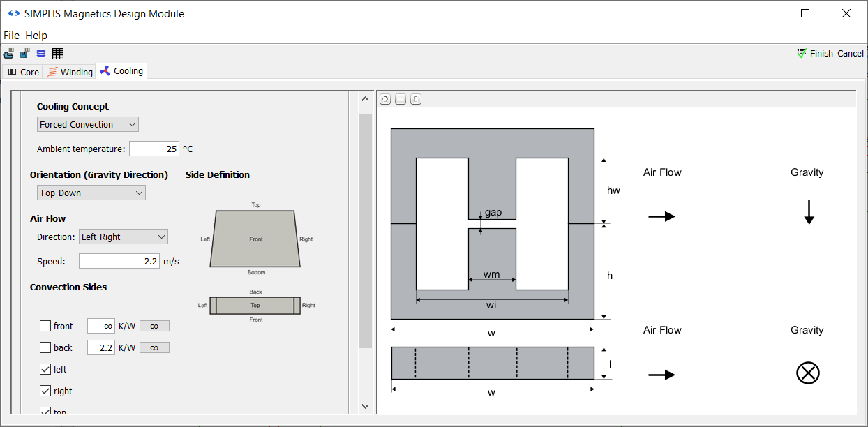Screen dimensions: 868x427
Task: Click the infinity button beside front K/W
Action: pos(154,326)
